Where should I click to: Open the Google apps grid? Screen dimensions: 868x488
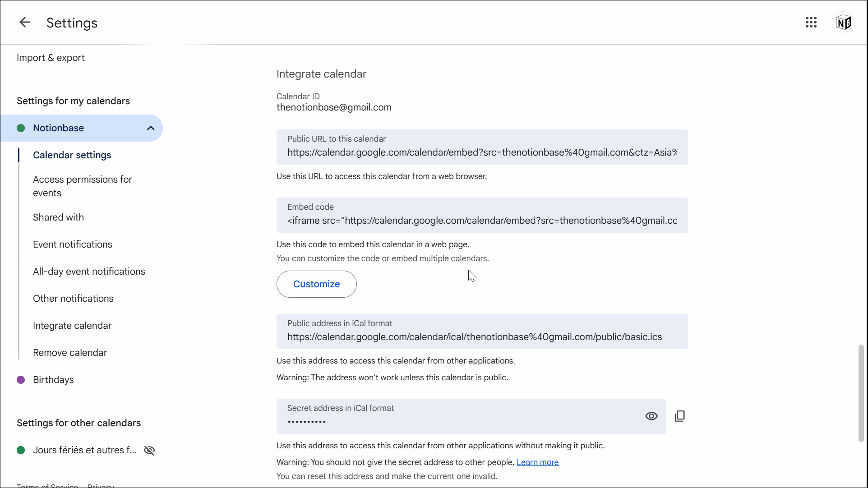pyautogui.click(x=811, y=22)
